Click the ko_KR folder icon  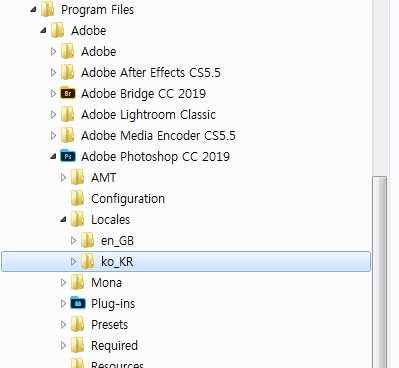[87, 261]
